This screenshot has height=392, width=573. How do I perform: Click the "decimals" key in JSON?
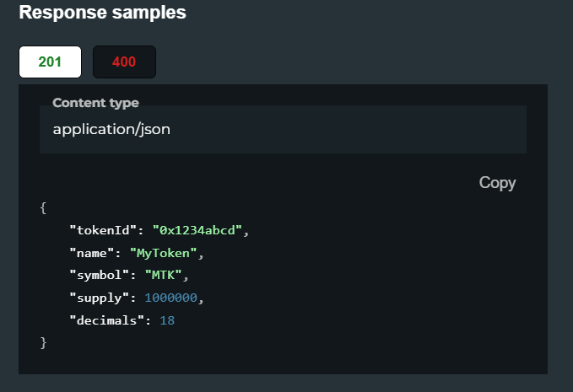point(106,320)
